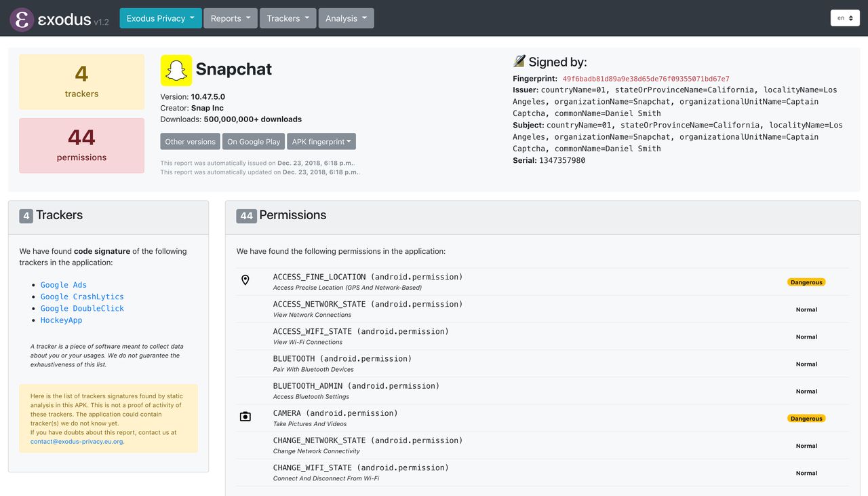The height and width of the screenshot is (496, 868).
Task: Click the On Google Play button
Action: pos(254,142)
